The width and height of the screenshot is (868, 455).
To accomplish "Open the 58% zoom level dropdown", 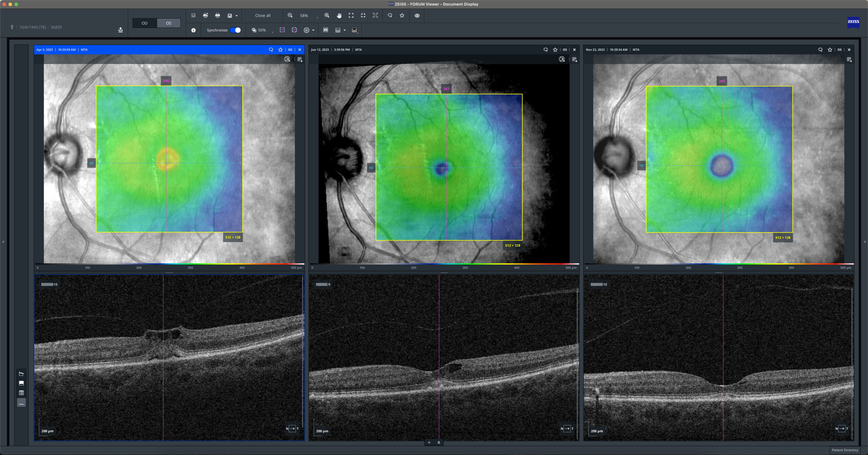I will point(309,16).
